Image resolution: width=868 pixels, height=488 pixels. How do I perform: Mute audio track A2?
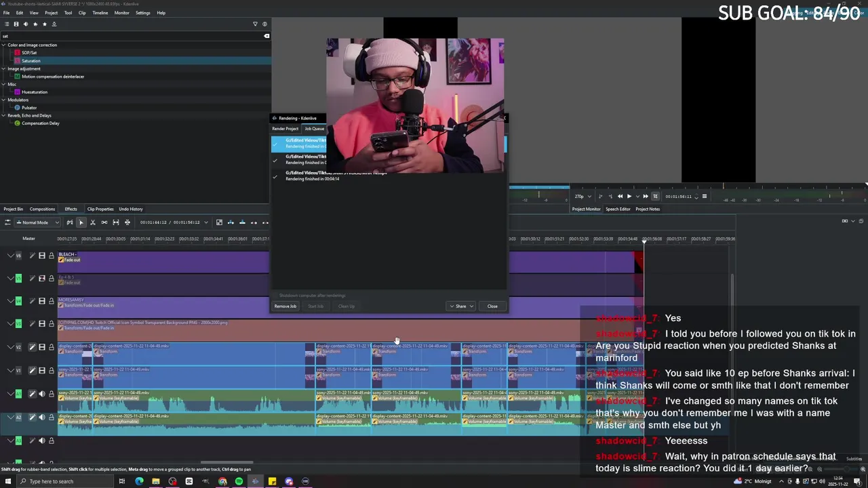point(41,417)
